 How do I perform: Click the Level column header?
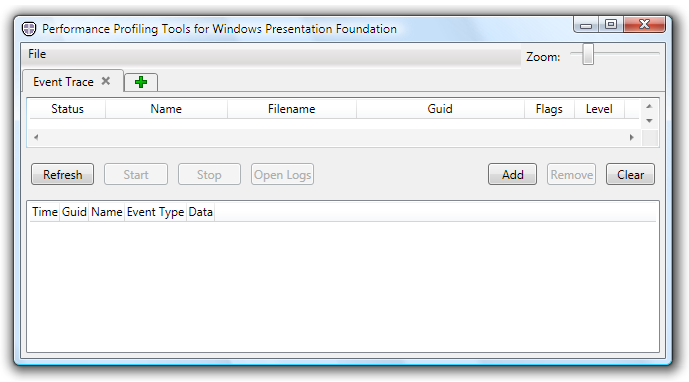click(599, 109)
